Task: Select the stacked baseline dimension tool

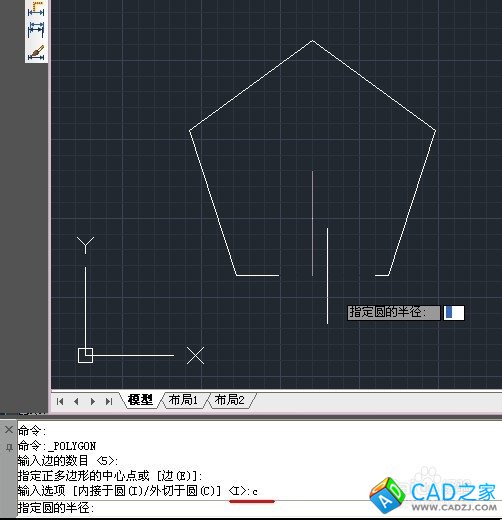Action: coord(36,30)
